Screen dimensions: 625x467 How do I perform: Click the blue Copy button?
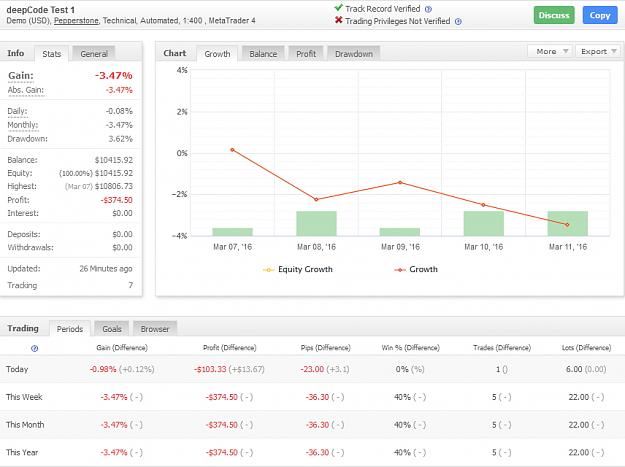(600, 15)
